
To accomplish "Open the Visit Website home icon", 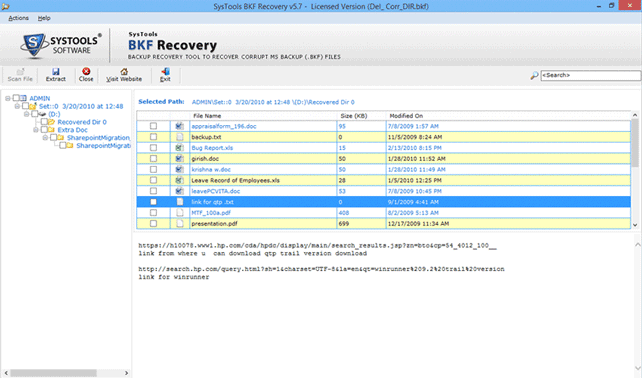I will [124, 72].
